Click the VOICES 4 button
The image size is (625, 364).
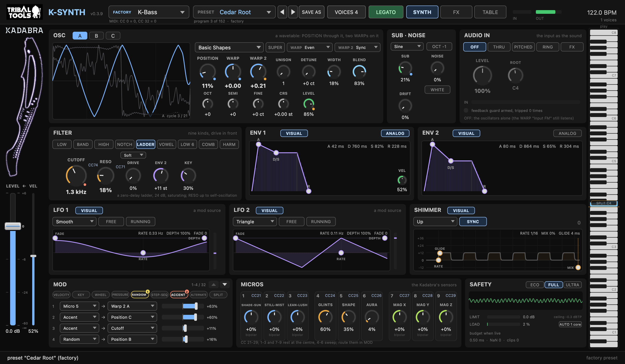pos(346,12)
